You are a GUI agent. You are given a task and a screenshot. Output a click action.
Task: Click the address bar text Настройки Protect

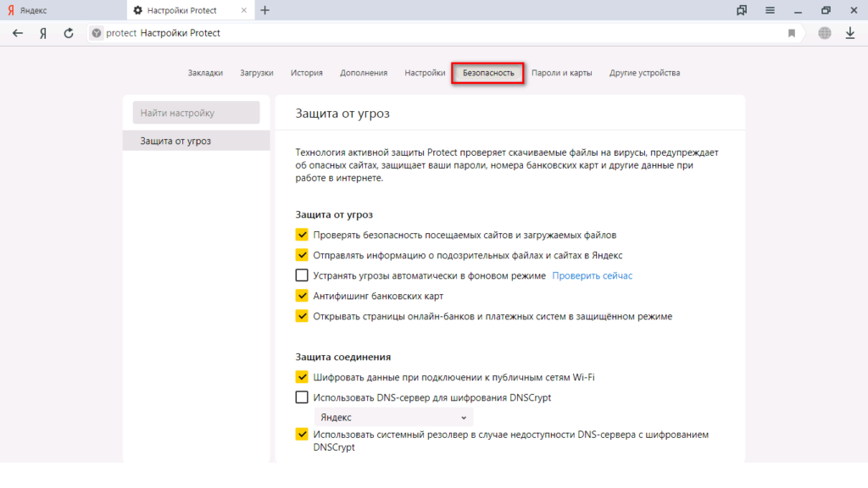pos(181,33)
